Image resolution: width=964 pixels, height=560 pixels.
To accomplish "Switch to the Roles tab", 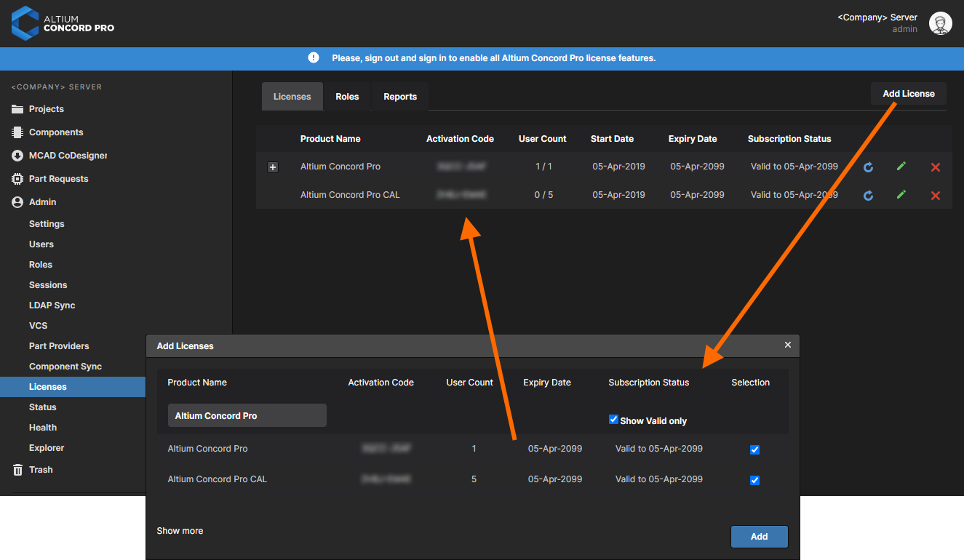I will pos(347,97).
